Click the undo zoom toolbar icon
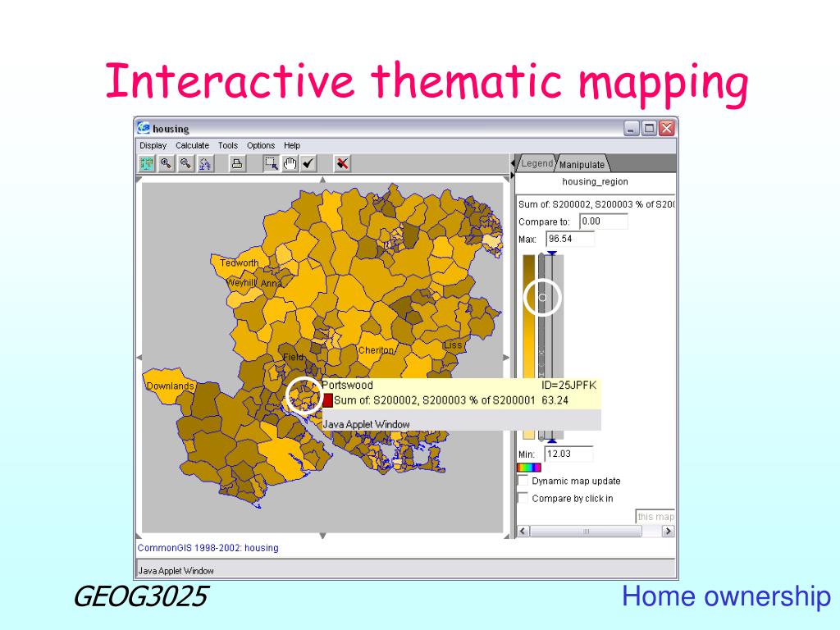Viewport: 840px width, 630px height. [x=205, y=163]
